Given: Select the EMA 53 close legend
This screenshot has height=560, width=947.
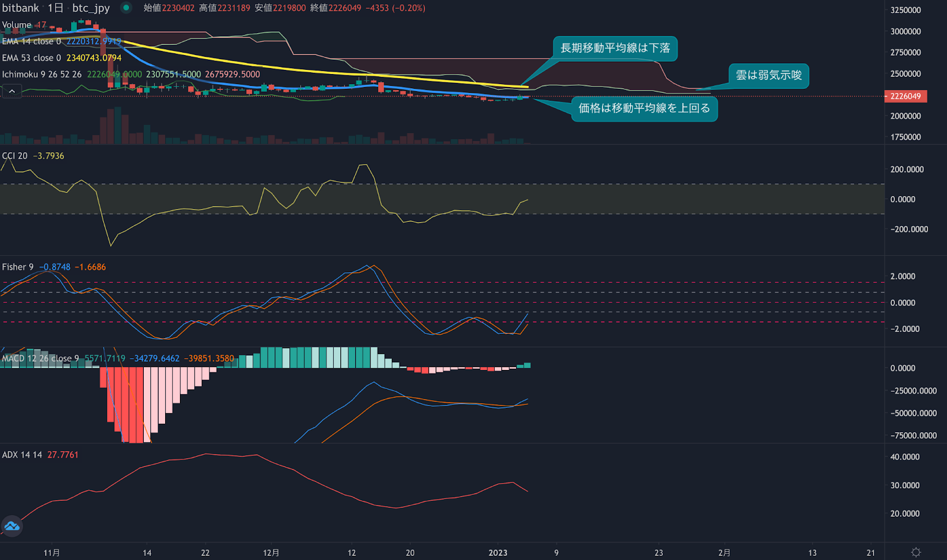Looking at the screenshot, I should coord(31,58).
